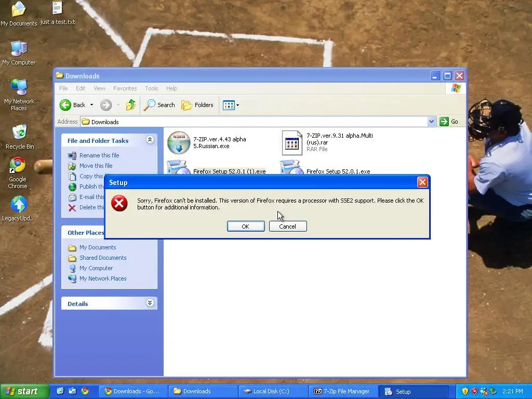Select just a test.txt desktop file
The width and height of the screenshot is (532, 399).
click(x=57, y=13)
